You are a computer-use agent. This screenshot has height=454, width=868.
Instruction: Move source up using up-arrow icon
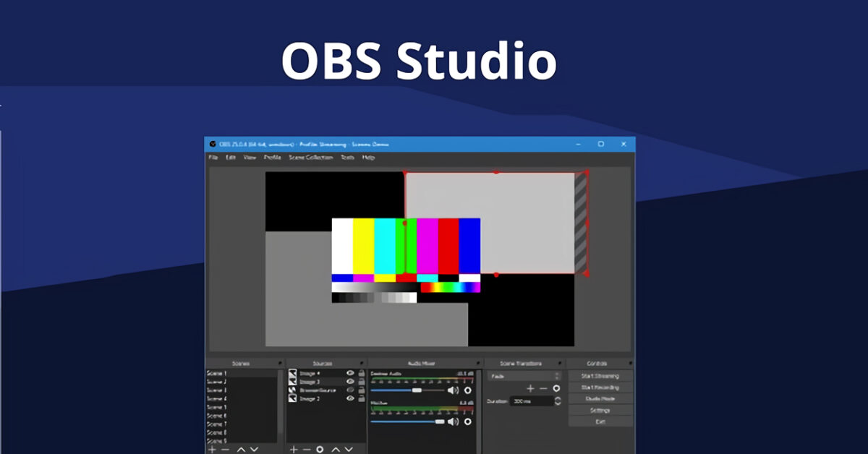pos(336,449)
